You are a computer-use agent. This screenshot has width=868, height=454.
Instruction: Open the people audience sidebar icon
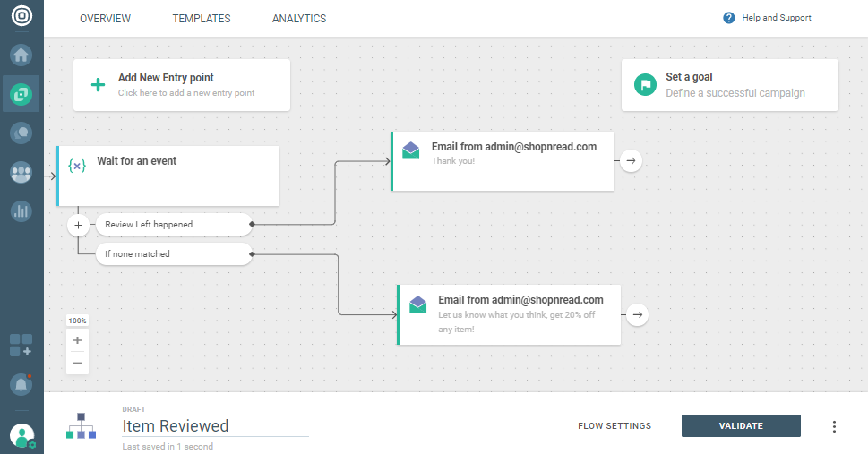21,172
